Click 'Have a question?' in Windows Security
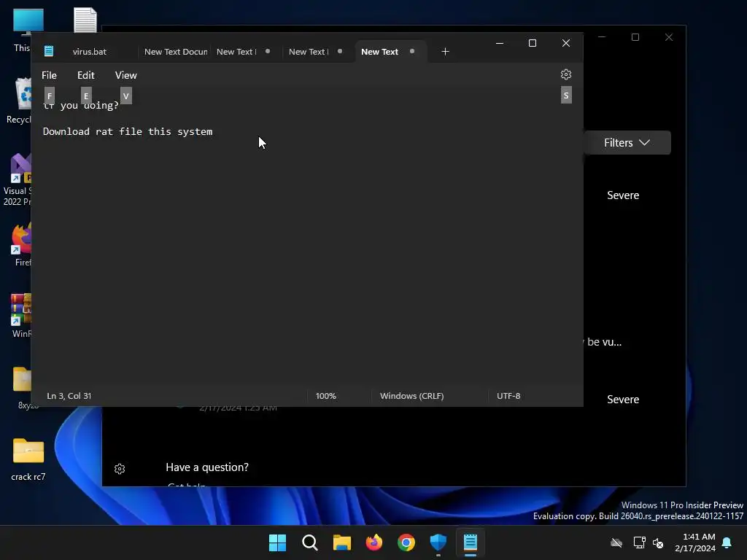Screen dimensions: 747x560 coord(207,467)
